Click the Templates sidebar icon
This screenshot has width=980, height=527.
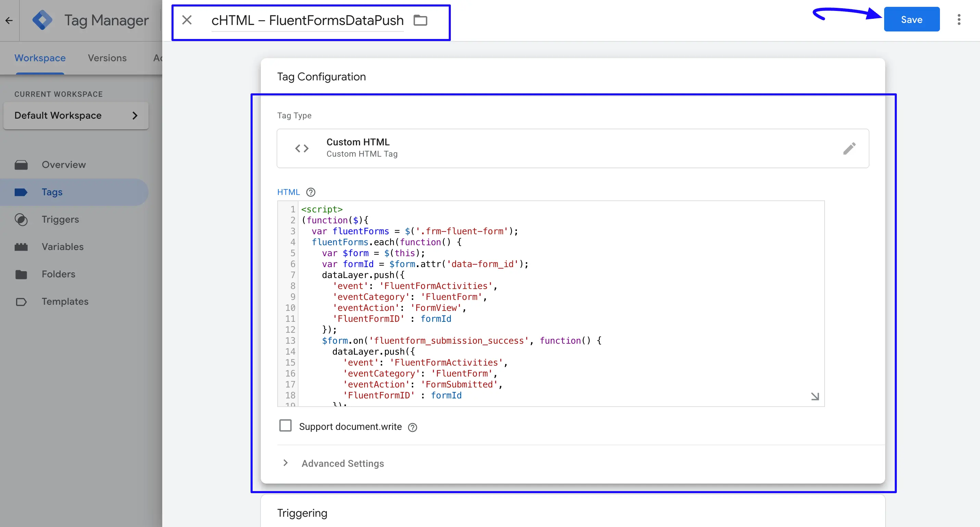tap(21, 302)
